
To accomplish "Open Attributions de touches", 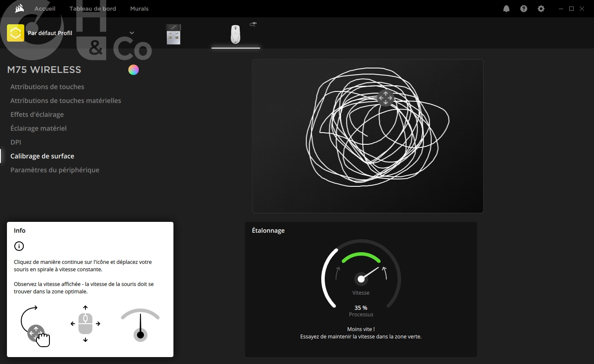I will 47,87.
